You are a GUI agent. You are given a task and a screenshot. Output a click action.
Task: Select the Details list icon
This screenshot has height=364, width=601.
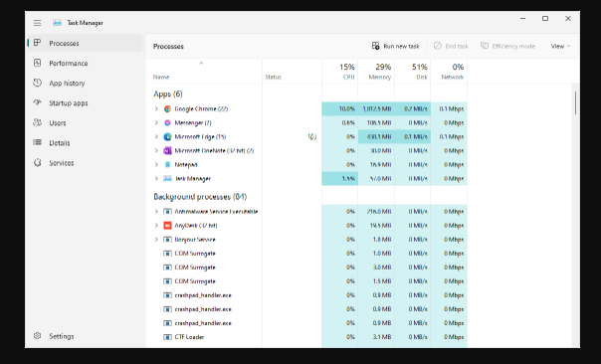pos(37,142)
